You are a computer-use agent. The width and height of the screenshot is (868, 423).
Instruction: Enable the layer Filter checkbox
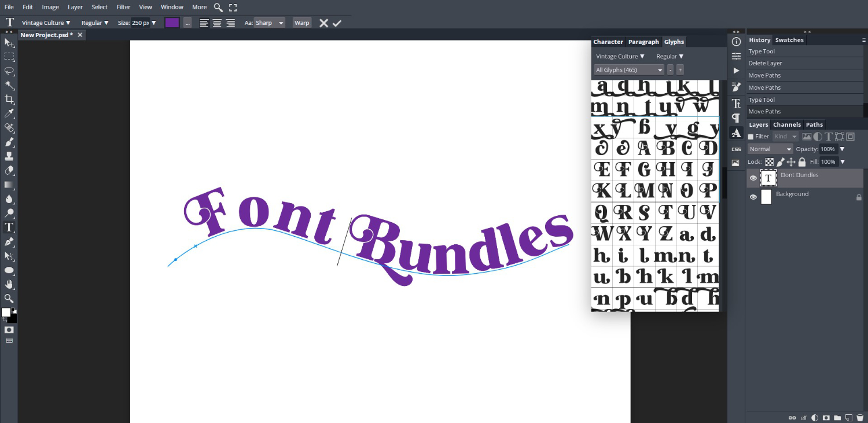pyautogui.click(x=751, y=137)
